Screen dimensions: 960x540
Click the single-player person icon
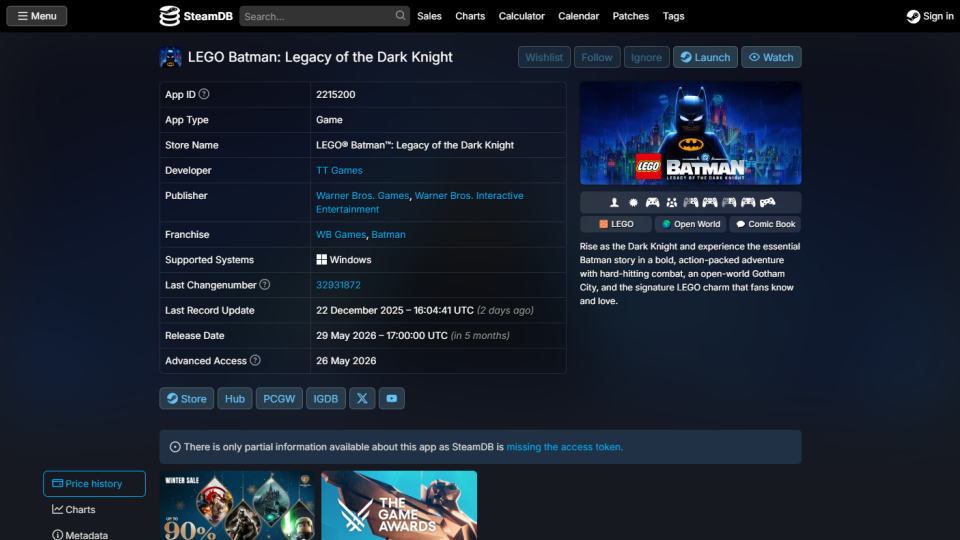point(614,202)
